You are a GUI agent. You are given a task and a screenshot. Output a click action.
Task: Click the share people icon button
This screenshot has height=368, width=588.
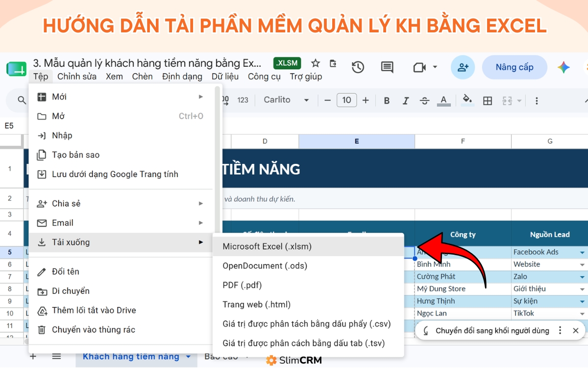pos(463,67)
